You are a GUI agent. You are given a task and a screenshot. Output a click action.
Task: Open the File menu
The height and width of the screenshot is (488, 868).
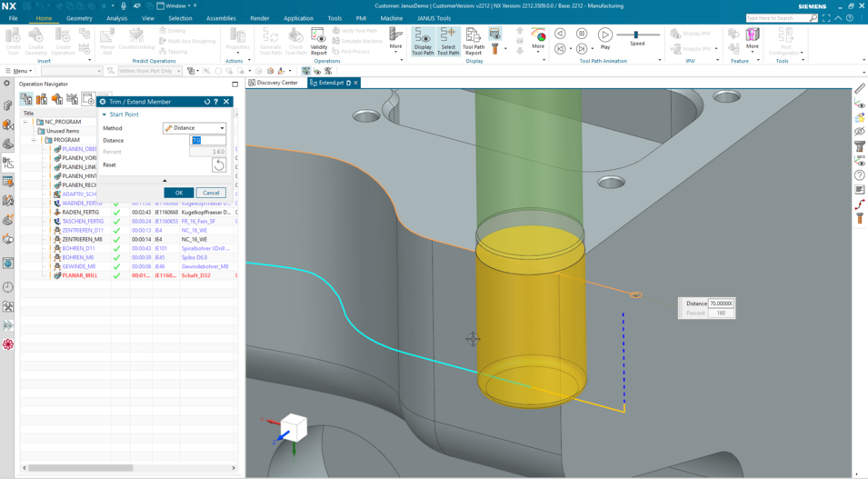(13, 18)
